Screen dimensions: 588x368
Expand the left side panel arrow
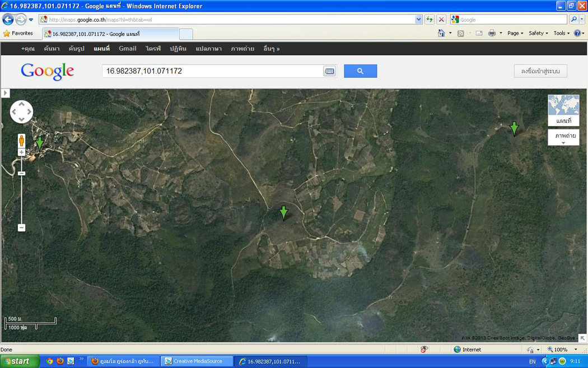[x=6, y=93]
